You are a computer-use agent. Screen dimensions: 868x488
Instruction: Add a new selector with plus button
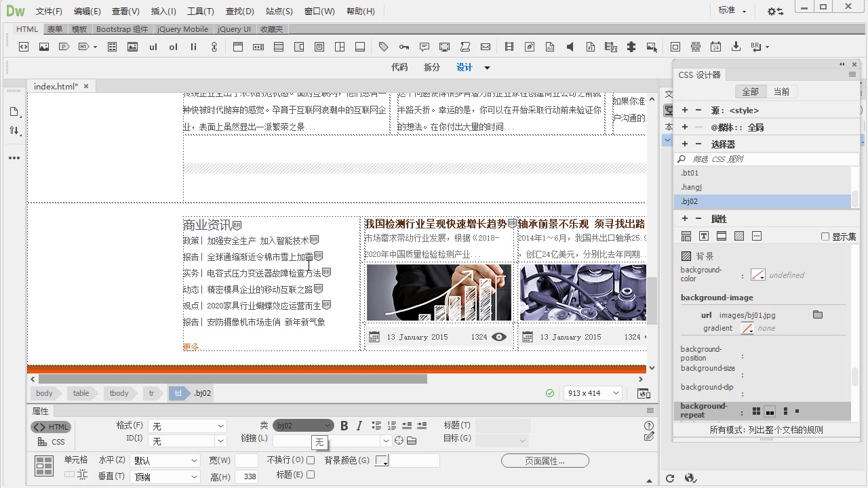685,144
